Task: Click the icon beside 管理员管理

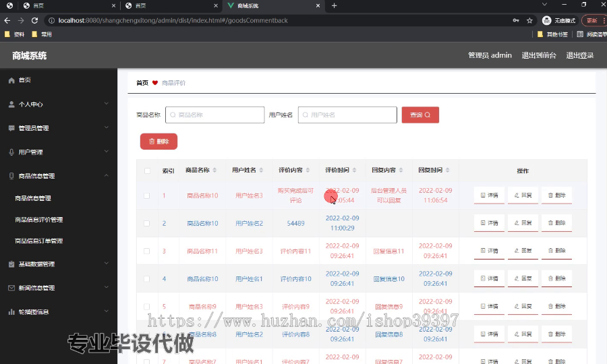Action: tap(11, 128)
